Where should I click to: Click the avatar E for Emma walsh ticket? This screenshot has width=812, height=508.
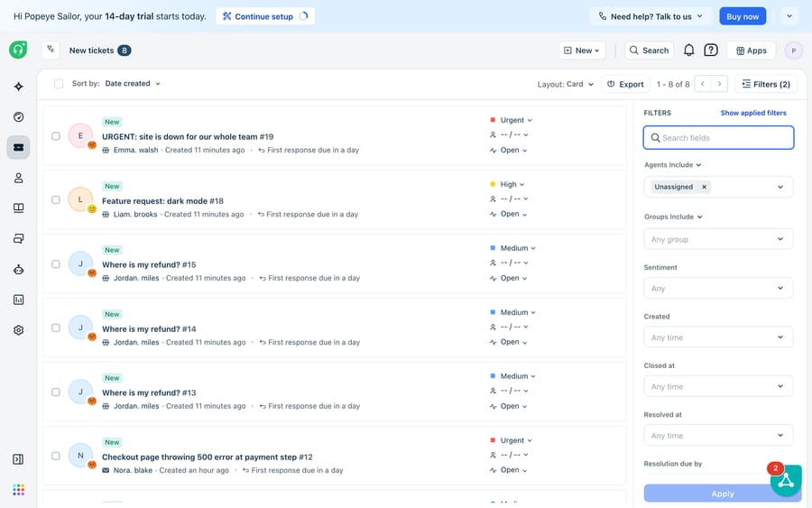point(80,135)
